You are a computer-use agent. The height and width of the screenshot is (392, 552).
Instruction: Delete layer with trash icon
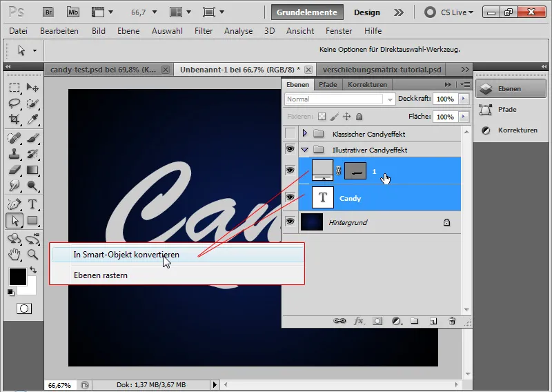pyautogui.click(x=452, y=321)
